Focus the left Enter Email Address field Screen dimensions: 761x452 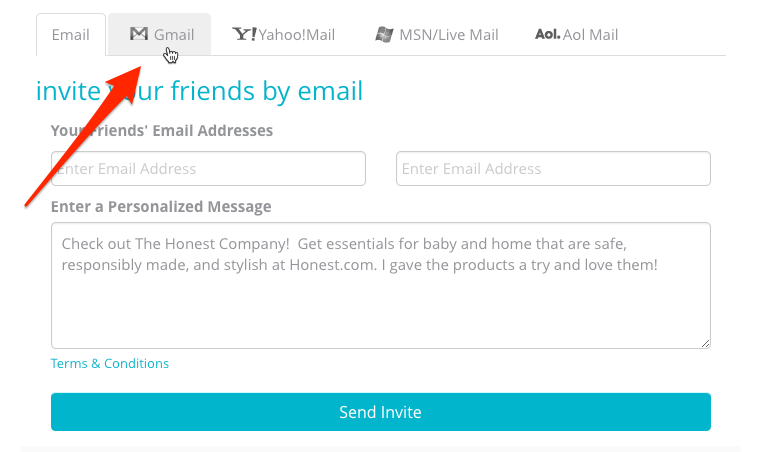click(208, 168)
